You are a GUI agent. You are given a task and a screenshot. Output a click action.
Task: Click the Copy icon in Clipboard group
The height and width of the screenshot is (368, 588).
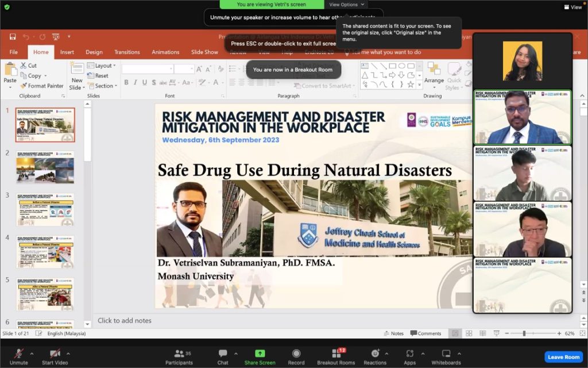click(24, 75)
